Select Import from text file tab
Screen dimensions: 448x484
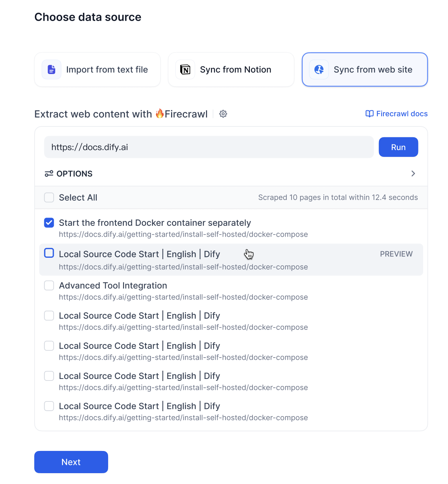(98, 69)
